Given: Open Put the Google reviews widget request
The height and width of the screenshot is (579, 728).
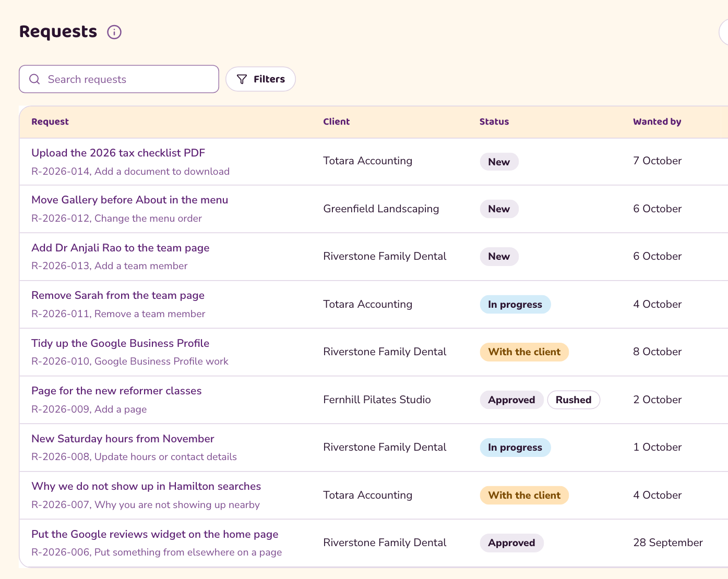Looking at the screenshot, I should 155,534.
